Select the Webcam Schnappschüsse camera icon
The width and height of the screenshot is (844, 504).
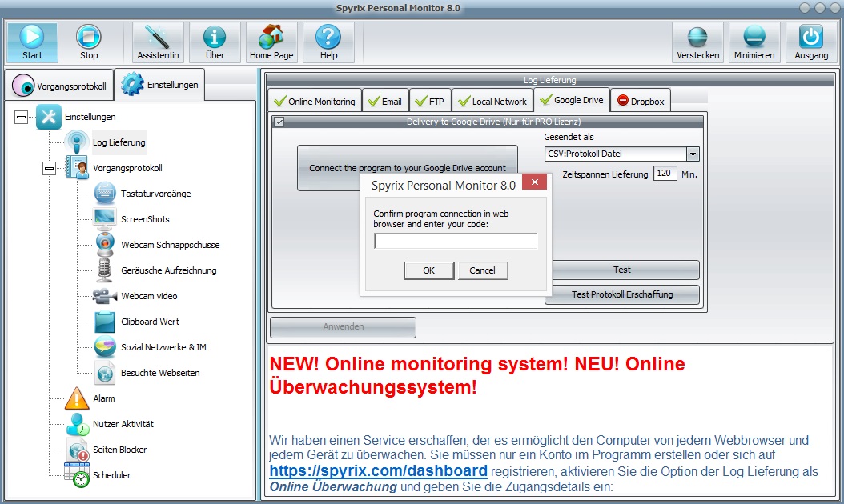point(104,245)
